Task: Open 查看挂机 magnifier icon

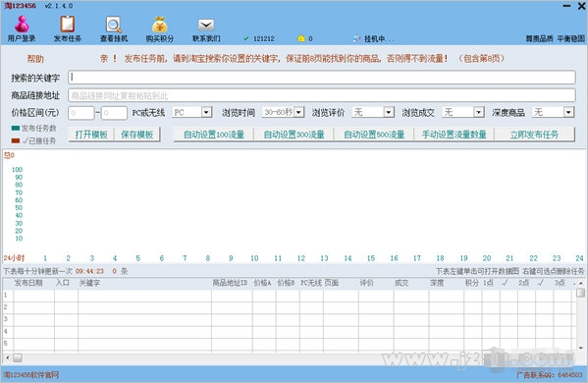Action: tap(114, 28)
